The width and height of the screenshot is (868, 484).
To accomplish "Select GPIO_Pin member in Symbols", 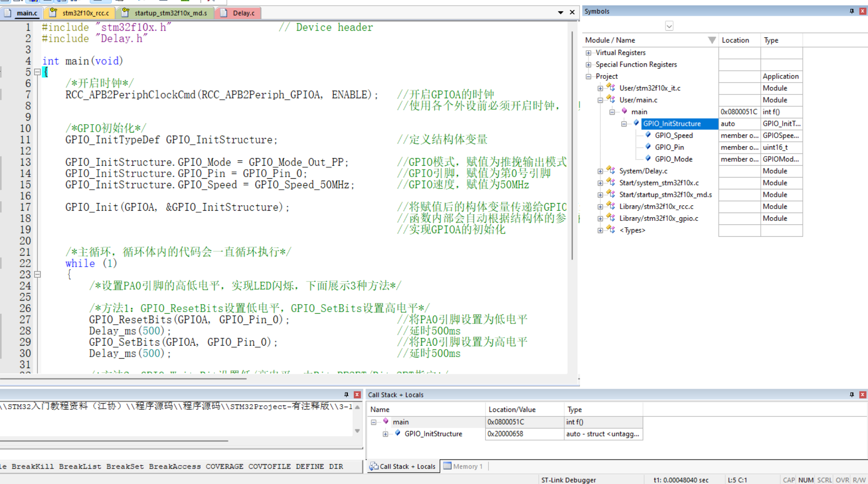I will (669, 147).
